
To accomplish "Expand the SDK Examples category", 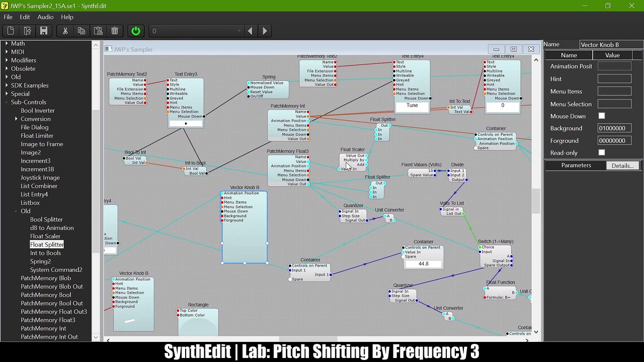I will tap(7, 85).
